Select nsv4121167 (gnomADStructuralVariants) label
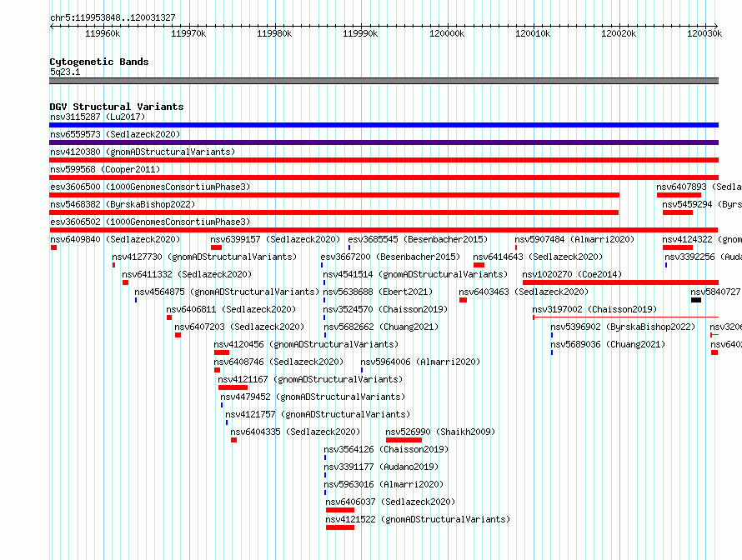This screenshot has height=560, width=742. 310,379
